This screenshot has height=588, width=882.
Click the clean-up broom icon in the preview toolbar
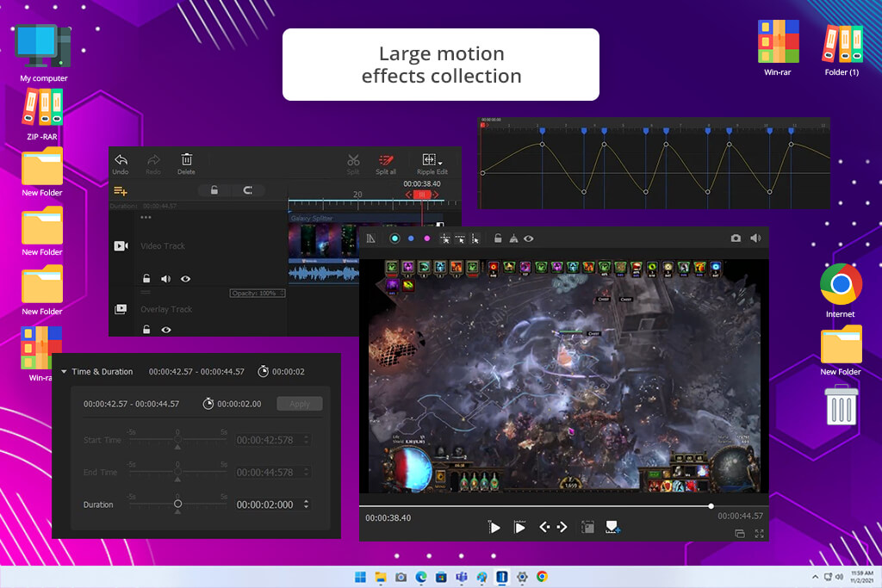[513, 238]
